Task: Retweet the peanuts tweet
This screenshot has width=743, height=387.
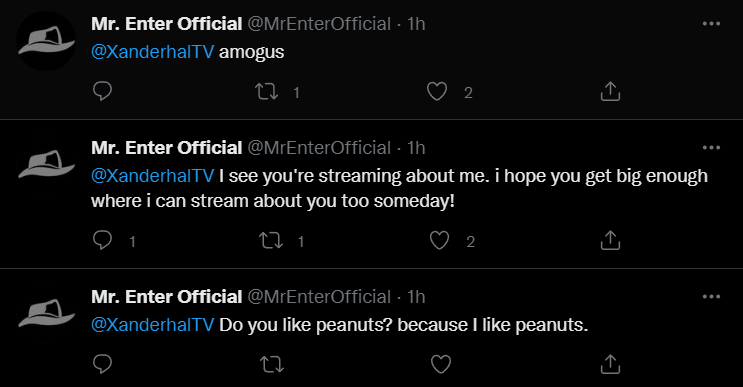Action: coord(272,364)
